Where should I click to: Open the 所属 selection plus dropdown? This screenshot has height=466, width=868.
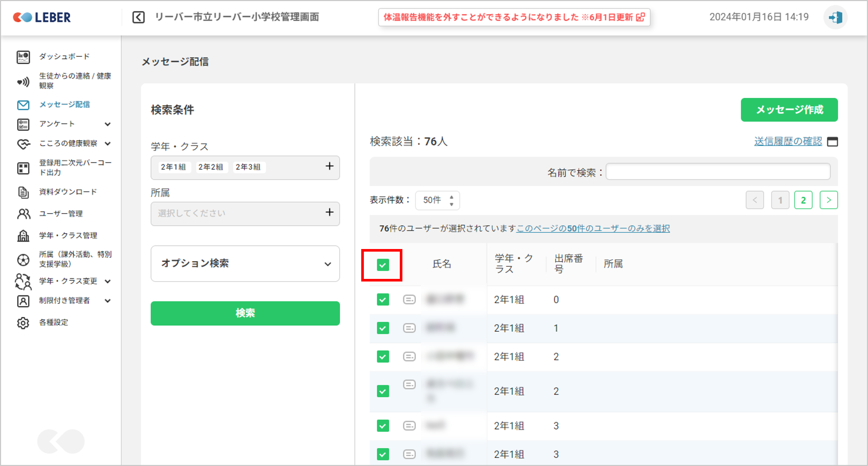(329, 213)
